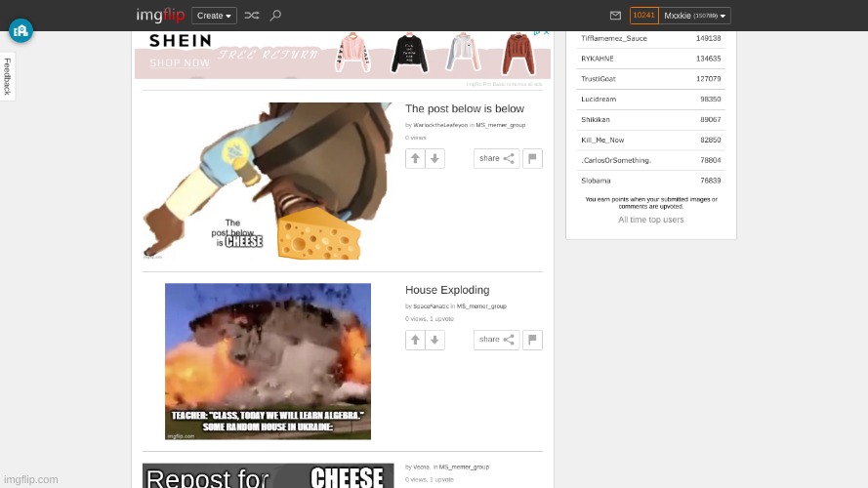Image resolution: width=868 pixels, height=488 pixels.
Task: Open the House Exploding GIF thumbnail
Action: pyautogui.click(x=268, y=361)
